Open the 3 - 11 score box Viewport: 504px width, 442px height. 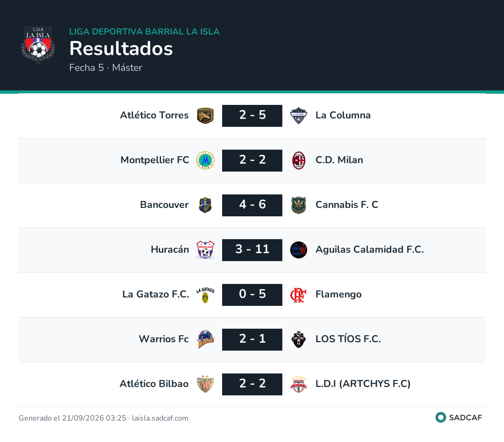click(252, 250)
